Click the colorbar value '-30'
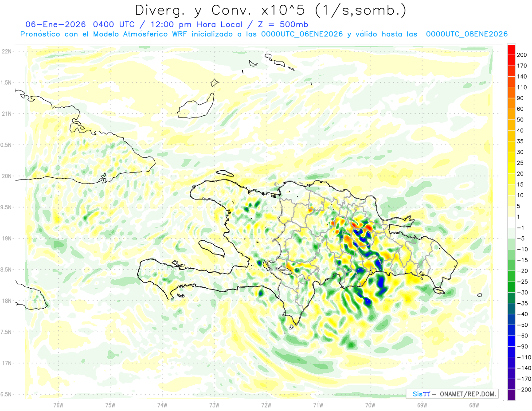Image resolution: width=532 pixels, height=411 pixels. (523, 293)
